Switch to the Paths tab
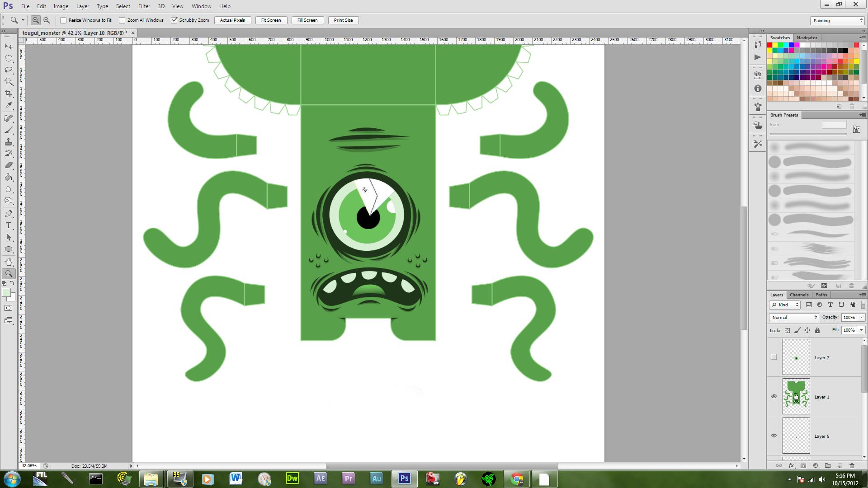868x488 pixels. tap(821, 295)
